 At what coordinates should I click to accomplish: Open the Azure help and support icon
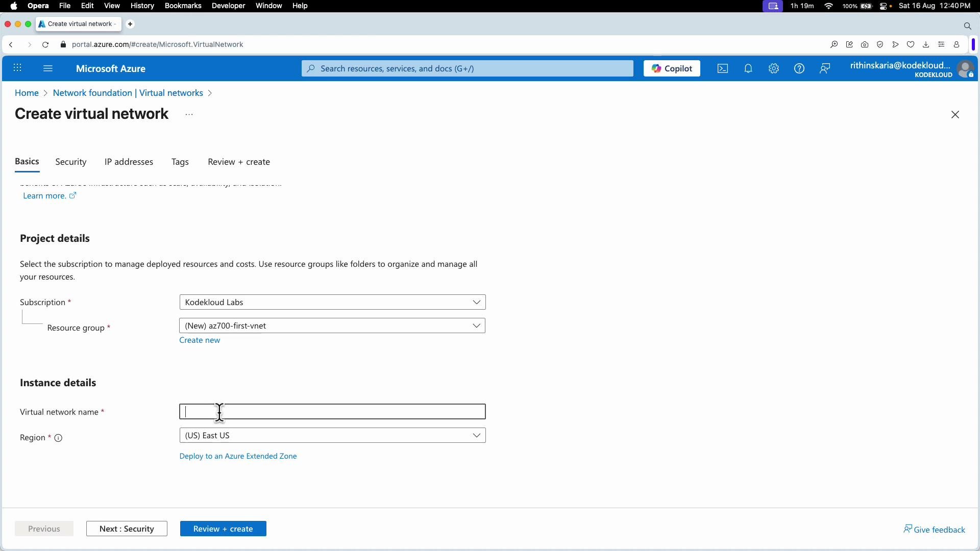[x=799, y=68]
